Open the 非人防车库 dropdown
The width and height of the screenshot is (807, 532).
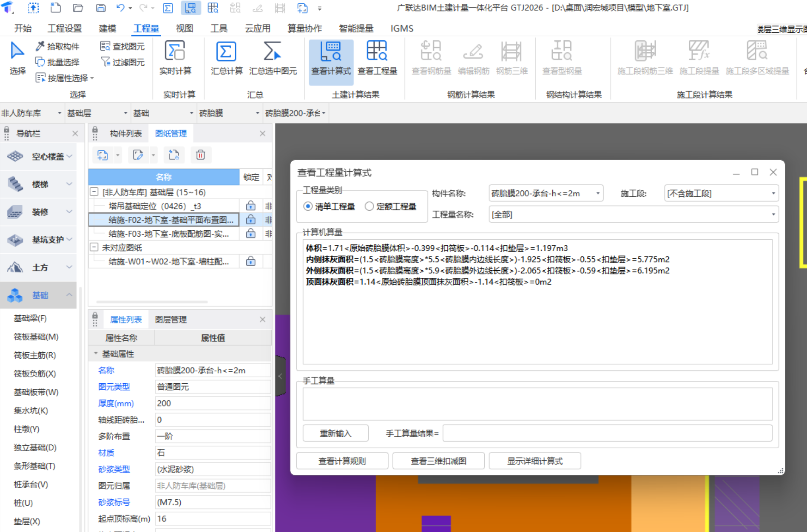click(32, 113)
